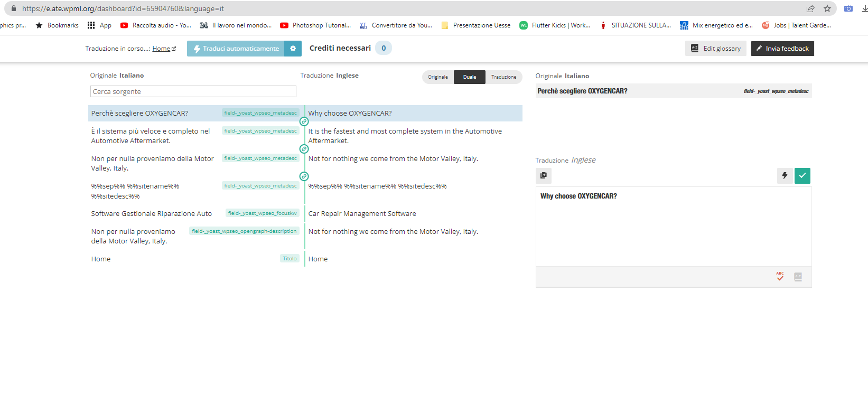
Task: Select source row 'È il sistema più veloce'
Action: (150, 136)
